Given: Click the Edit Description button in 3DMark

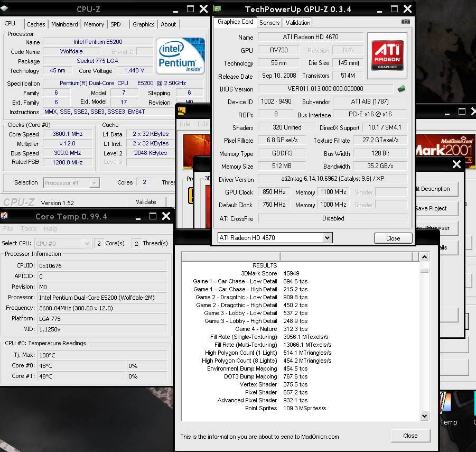Looking at the screenshot, I should (x=436, y=189).
